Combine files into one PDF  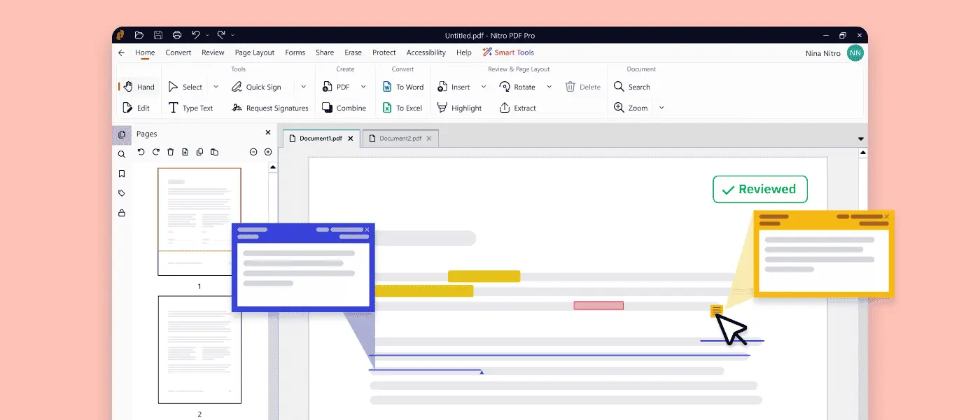click(344, 108)
